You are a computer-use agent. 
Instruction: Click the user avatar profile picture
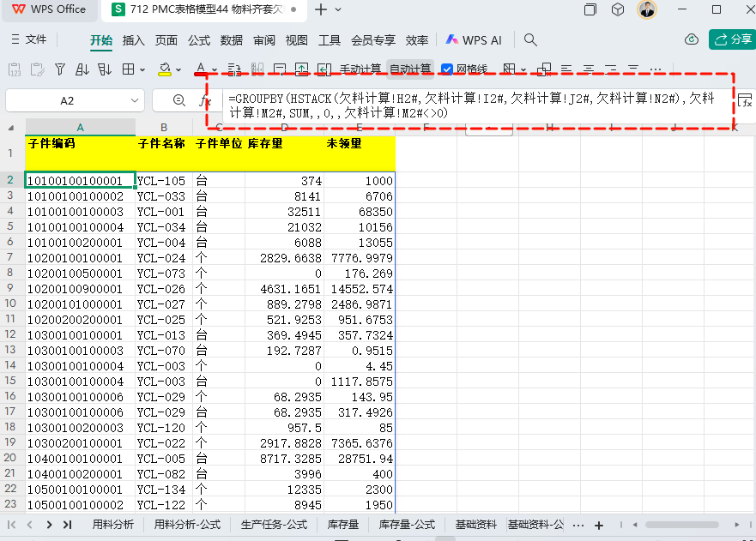647,9
